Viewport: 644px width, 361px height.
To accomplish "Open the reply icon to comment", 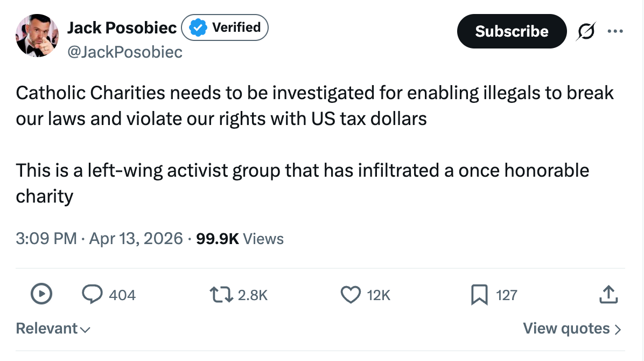I will click(x=93, y=294).
